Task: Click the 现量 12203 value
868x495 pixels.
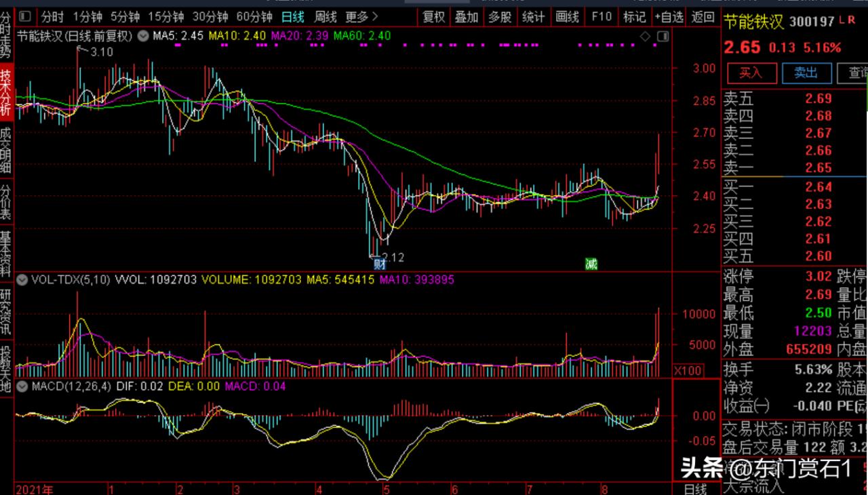Action: click(813, 331)
